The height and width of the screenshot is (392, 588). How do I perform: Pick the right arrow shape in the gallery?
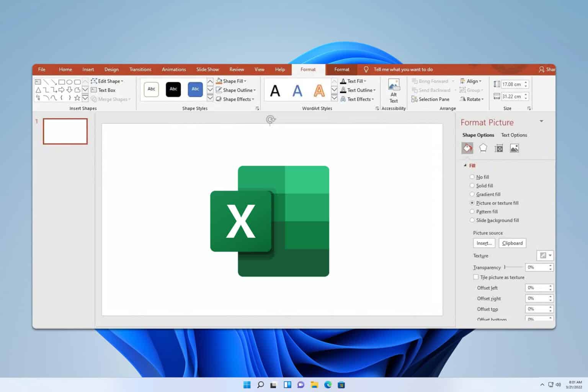pos(62,90)
